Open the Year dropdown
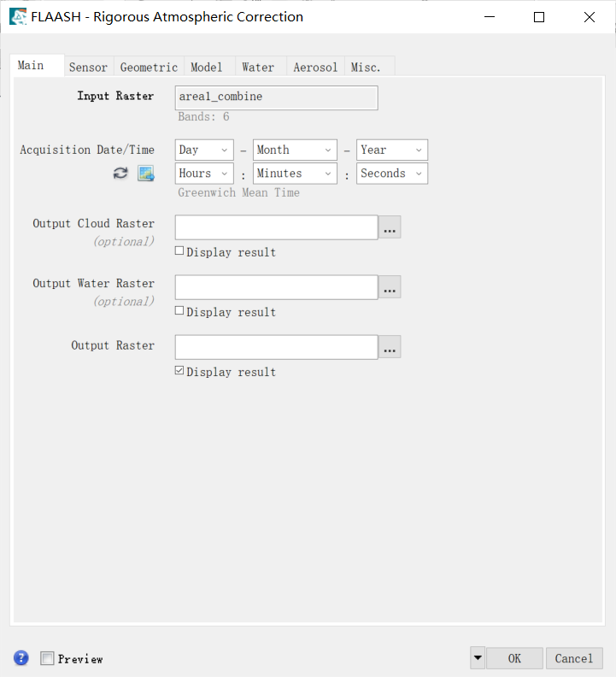Viewport: 616px width, 677px height. (392, 150)
